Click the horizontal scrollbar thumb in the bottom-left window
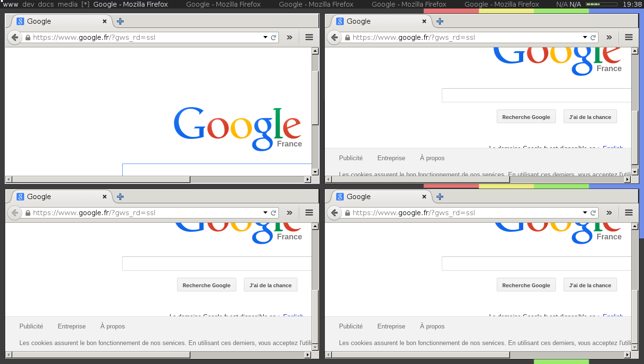 pos(101,355)
